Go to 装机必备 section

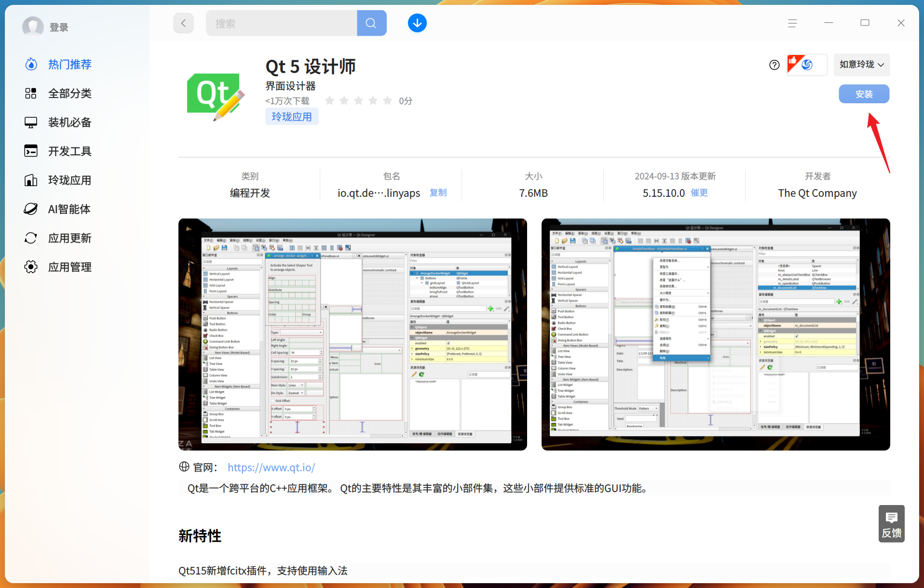(x=69, y=122)
